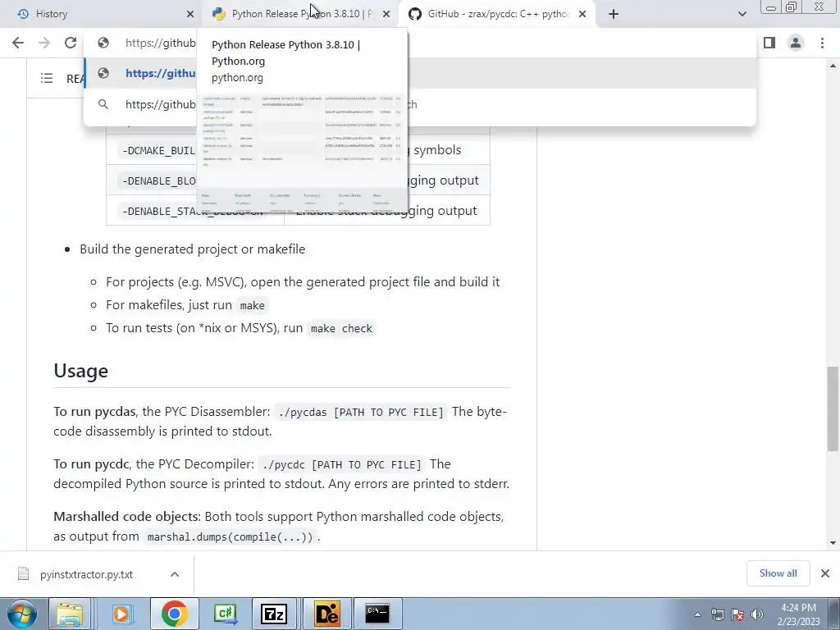Go back using the browser back arrow
Viewport: 840px width, 630px height.
(x=18, y=43)
